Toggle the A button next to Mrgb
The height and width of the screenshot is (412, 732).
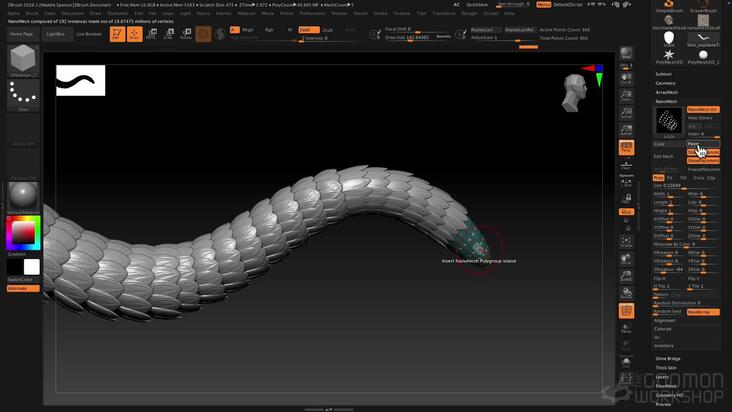[234, 30]
